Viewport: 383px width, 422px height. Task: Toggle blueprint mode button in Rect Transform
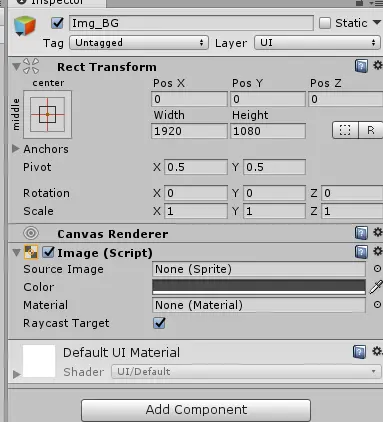tap(345, 130)
